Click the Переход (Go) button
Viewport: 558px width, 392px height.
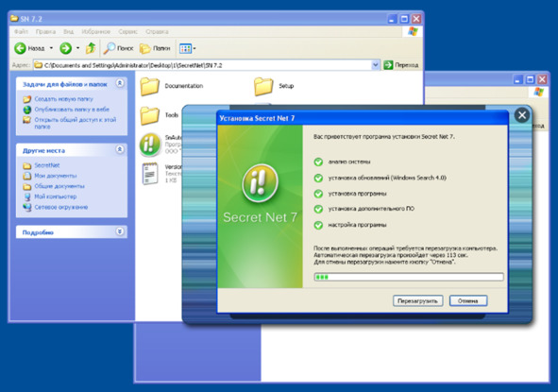[x=400, y=65]
